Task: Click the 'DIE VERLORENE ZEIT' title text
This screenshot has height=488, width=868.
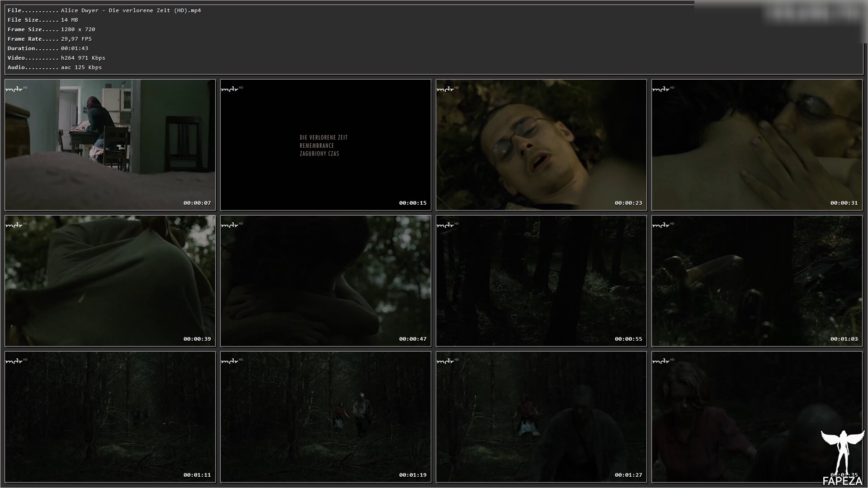Action: [x=324, y=137]
